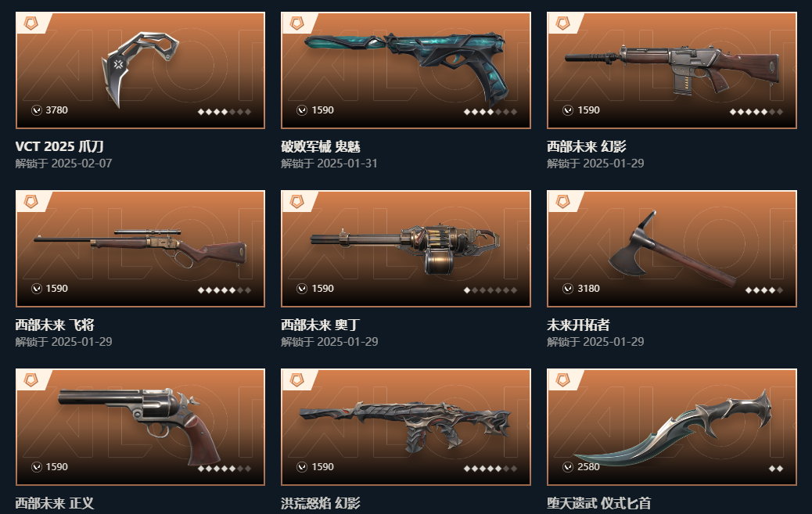Click the VP currency icon beside 2580
The image size is (812, 514).
(568, 467)
